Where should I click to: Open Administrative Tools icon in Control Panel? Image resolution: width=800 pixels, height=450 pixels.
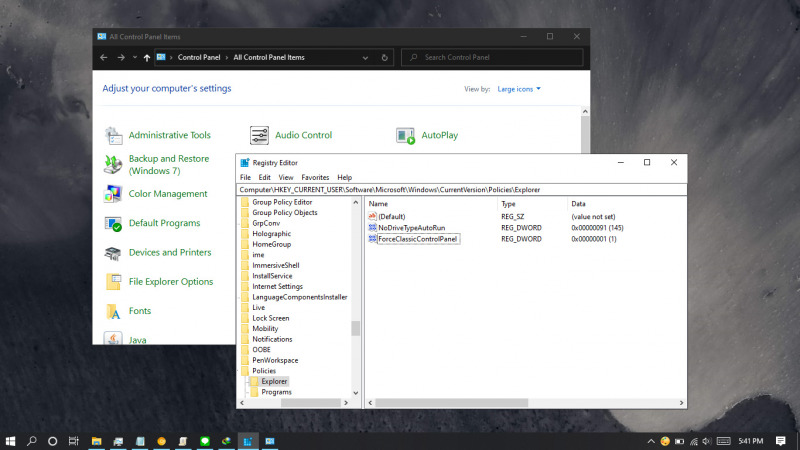tap(113, 136)
